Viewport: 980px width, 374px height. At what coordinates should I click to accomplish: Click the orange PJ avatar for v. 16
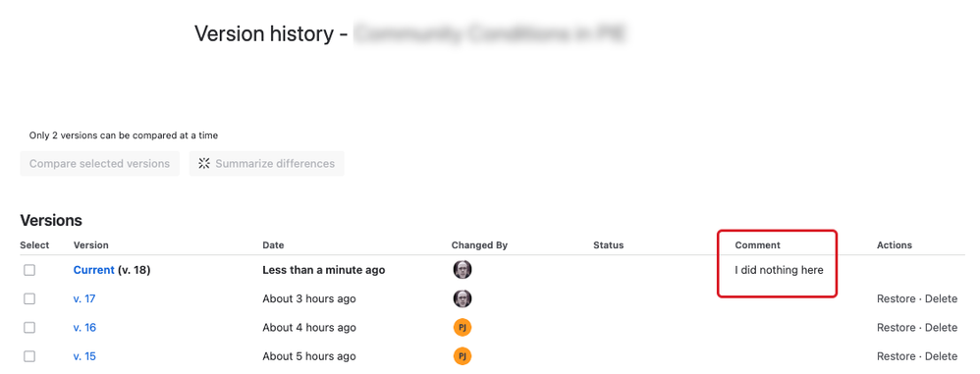point(463,327)
